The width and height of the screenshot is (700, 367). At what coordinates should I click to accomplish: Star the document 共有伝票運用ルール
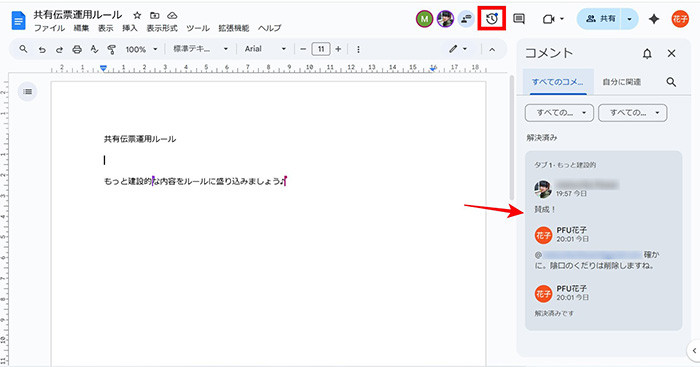tap(138, 15)
